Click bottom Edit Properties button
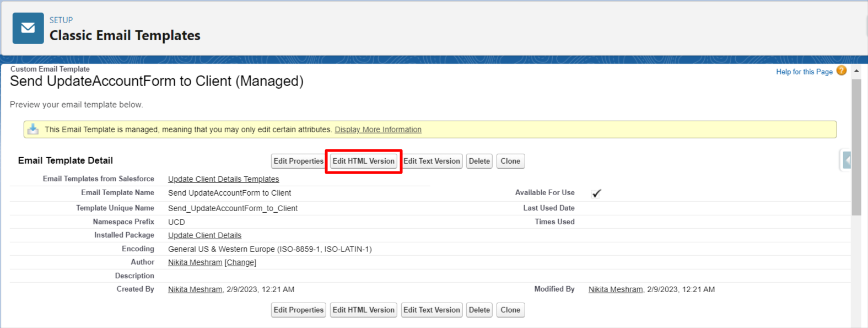Screen dimensions: 868x328 (x=299, y=310)
